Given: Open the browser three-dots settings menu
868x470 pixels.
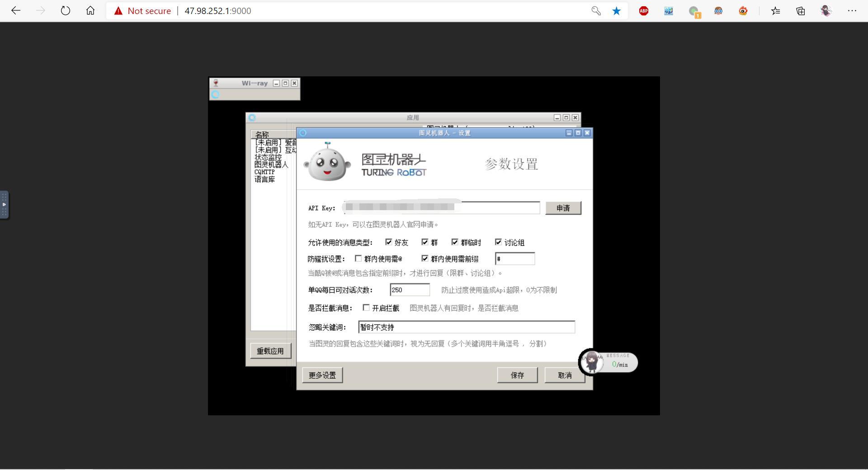Looking at the screenshot, I should tap(852, 11).
